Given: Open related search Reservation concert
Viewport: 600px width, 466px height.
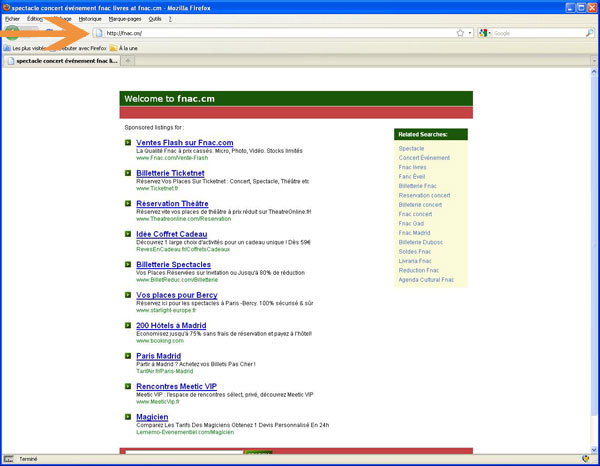Looking at the screenshot, I should [424, 195].
